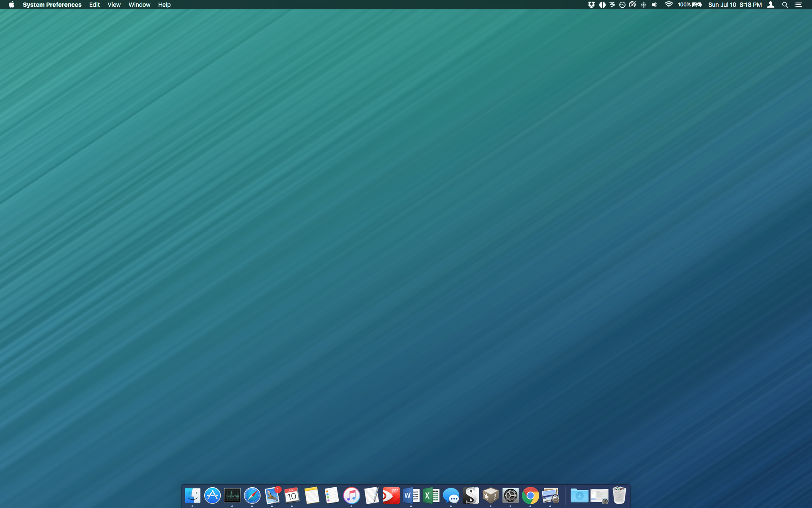Open the Trash in the dock
812x508 pixels.
pyautogui.click(x=619, y=495)
